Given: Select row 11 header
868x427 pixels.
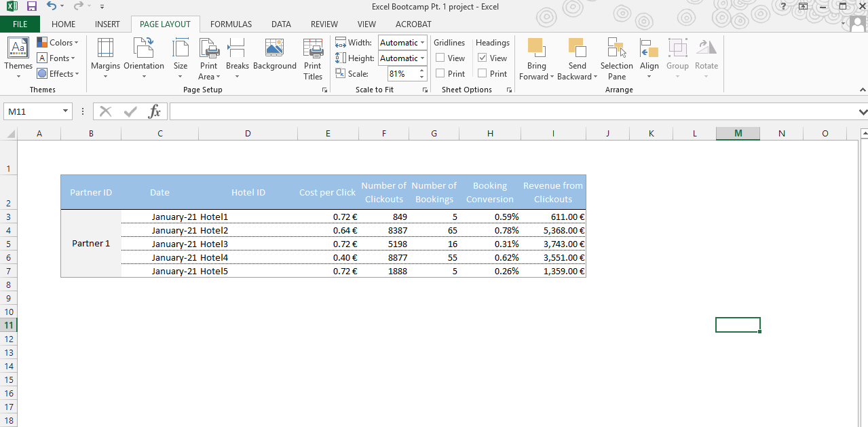Looking at the screenshot, I should 9,325.
